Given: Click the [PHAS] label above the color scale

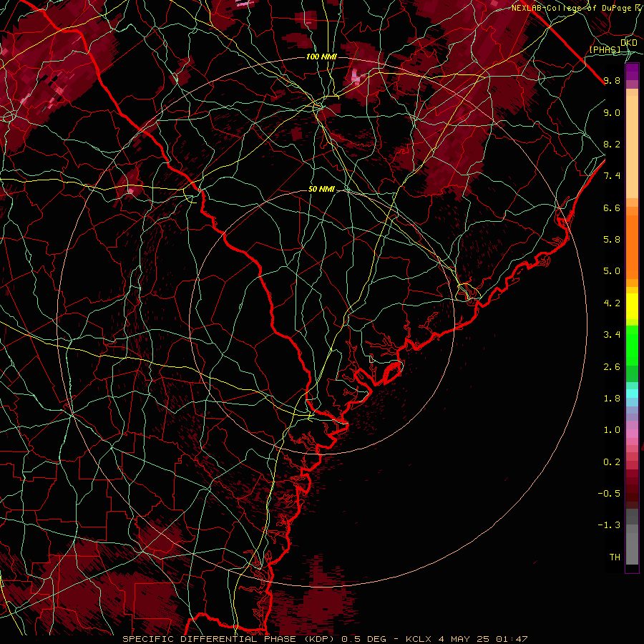Looking at the screenshot, I should tap(605, 50).
